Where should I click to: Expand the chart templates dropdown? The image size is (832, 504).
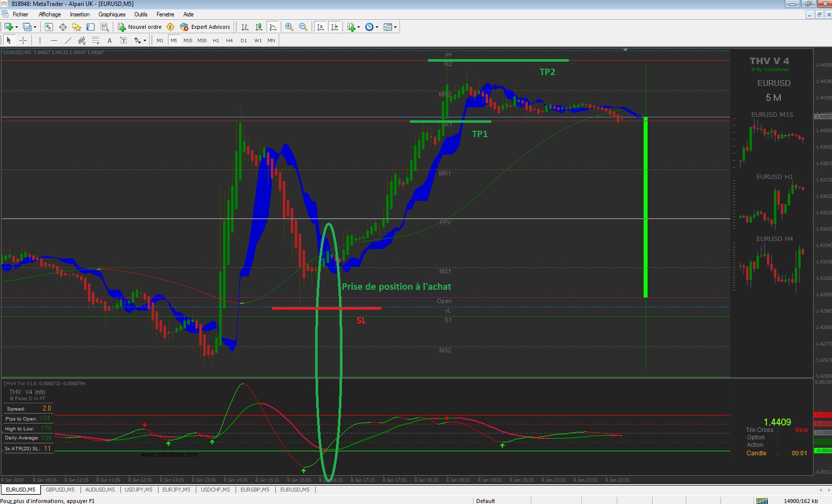[396, 27]
